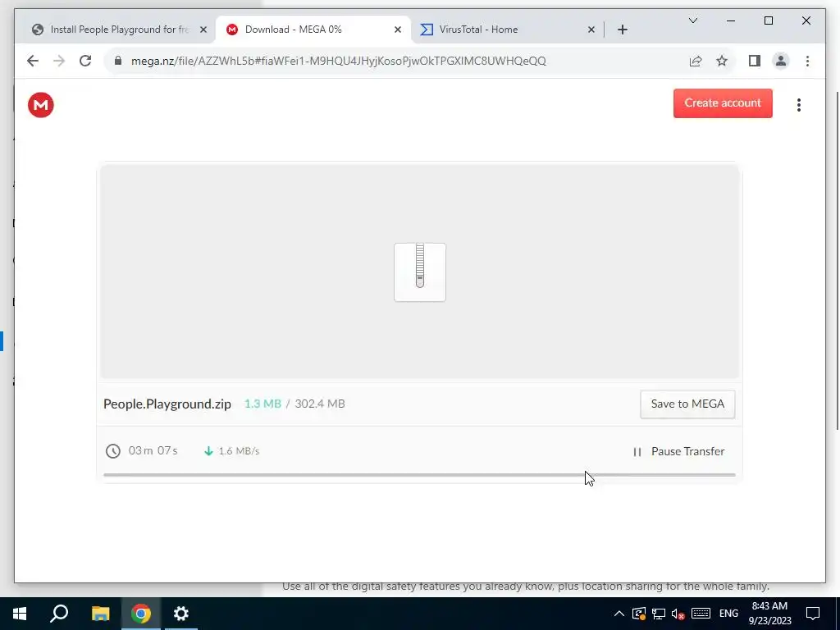Pause the transfer with the pause icon
Screen dimensions: 840x630
637,452
